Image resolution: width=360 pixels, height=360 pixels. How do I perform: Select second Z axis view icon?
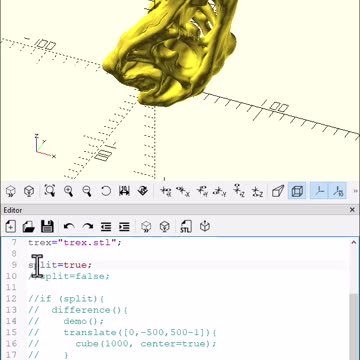[x=257, y=191]
